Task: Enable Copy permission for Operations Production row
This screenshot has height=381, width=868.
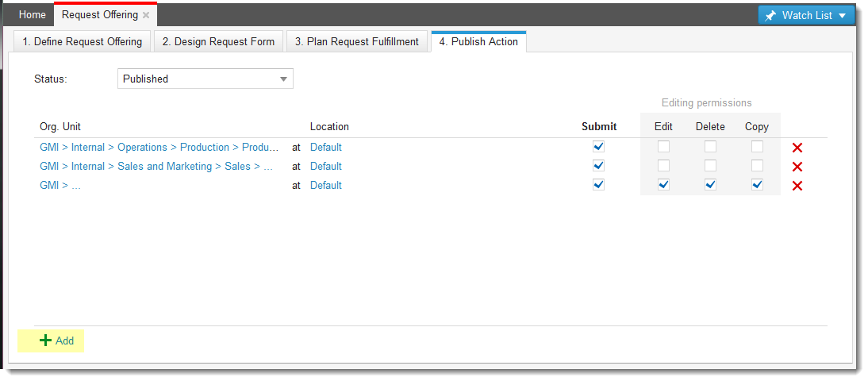Action: (x=758, y=147)
